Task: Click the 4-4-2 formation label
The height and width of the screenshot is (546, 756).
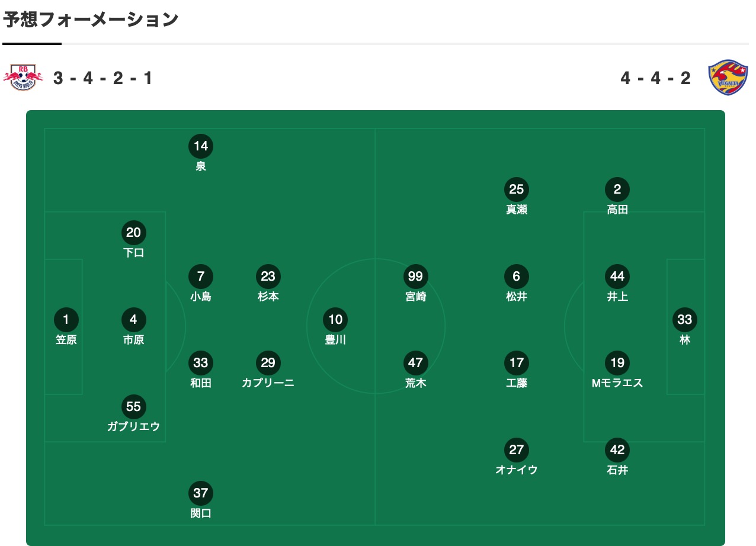Action: click(656, 78)
